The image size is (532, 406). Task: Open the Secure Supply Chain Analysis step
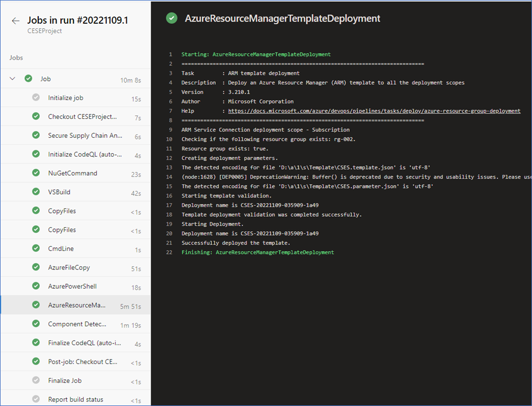pyautogui.click(x=76, y=136)
